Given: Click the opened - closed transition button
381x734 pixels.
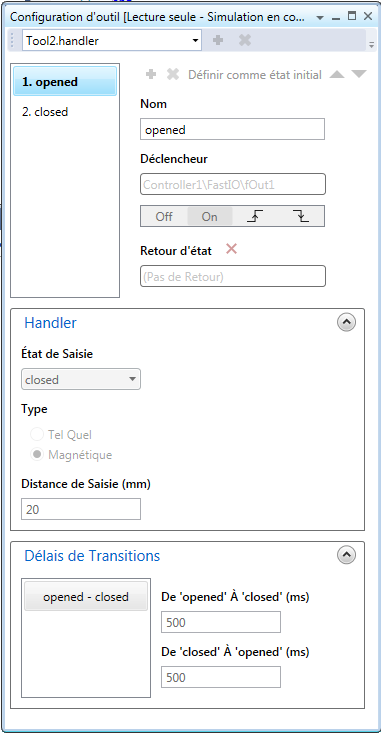Looking at the screenshot, I should [86, 597].
